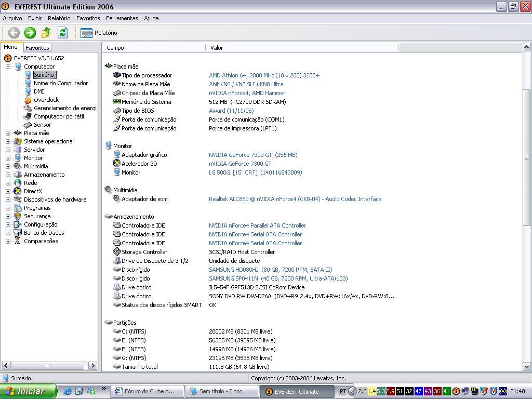Switch to the Favoritos tab
The width and height of the screenshot is (532, 399).
point(37,48)
